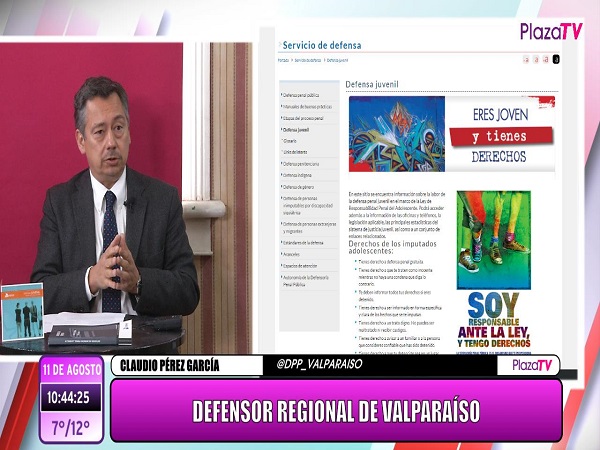Screen dimensions: 600x450
Task: Click the colorful legs and sneakers poster
Action: tap(494, 240)
